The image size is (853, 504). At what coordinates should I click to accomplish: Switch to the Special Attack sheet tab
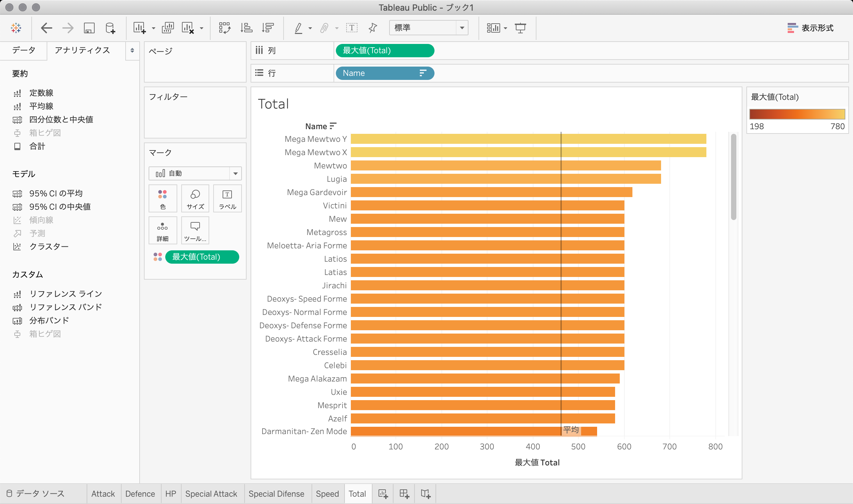click(x=211, y=493)
